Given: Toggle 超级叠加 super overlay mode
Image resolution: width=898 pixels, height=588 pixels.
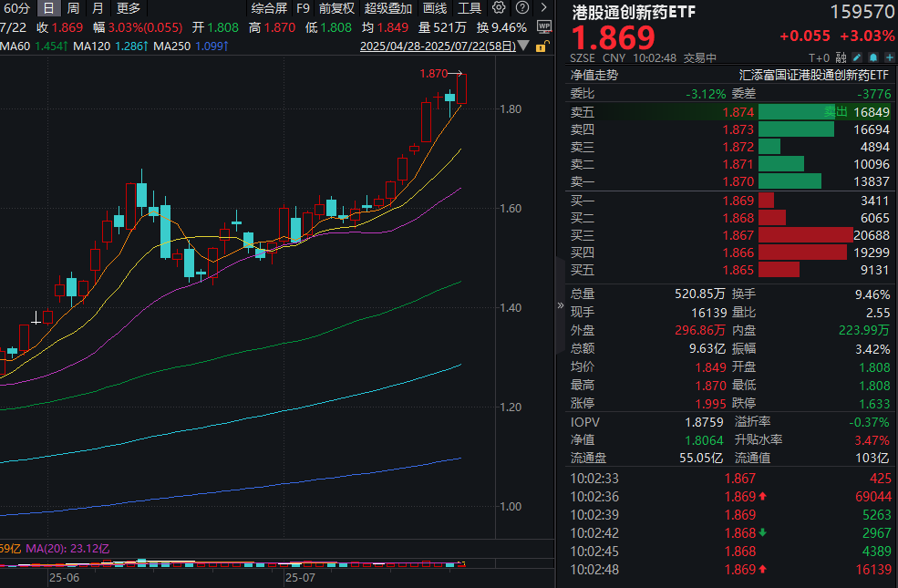Looking at the screenshot, I should [x=387, y=8].
